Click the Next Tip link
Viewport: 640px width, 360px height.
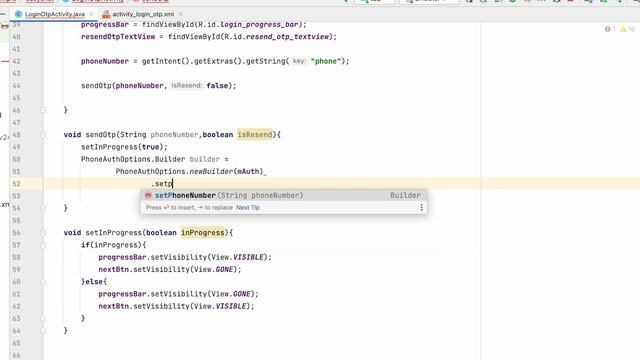248,208
